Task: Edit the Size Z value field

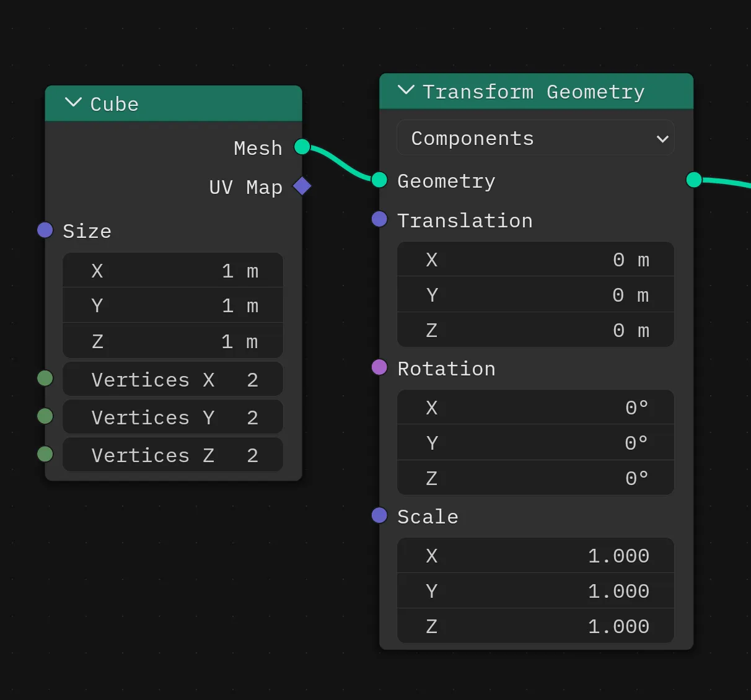Action: (x=172, y=341)
